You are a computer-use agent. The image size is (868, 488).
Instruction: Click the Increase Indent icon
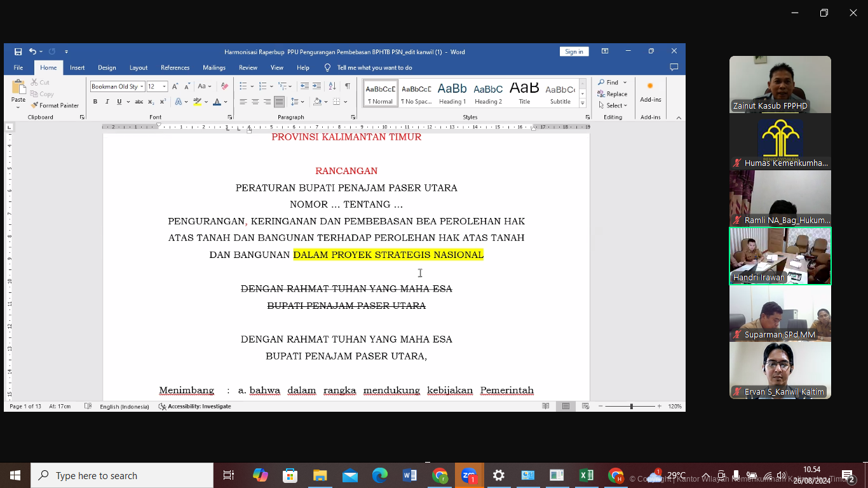pyautogui.click(x=317, y=86)
